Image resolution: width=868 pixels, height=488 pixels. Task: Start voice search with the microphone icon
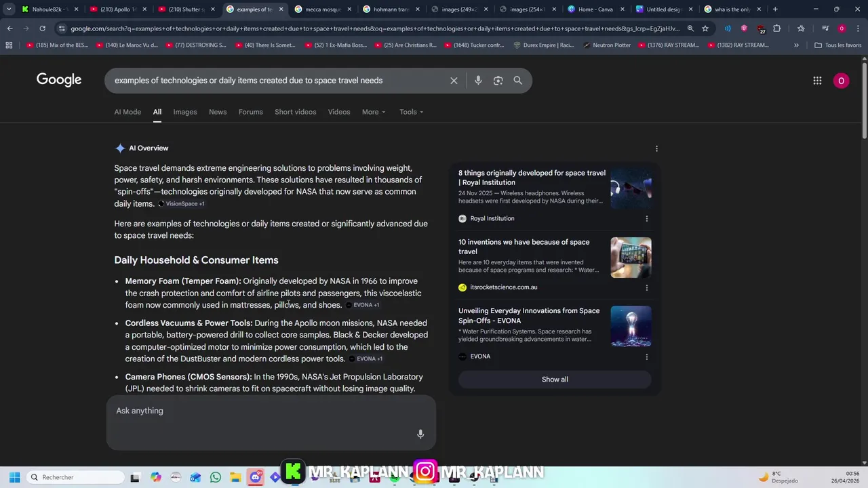(x=478, y=81)
